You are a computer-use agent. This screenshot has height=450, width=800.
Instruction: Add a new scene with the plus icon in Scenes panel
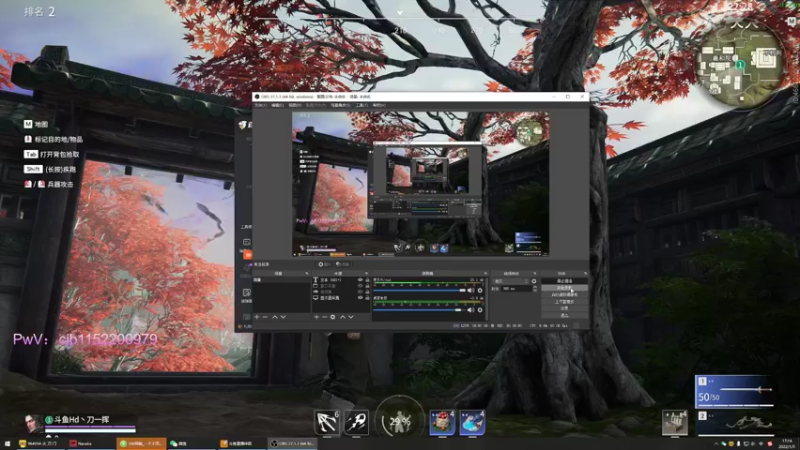(x=257, y=317)
